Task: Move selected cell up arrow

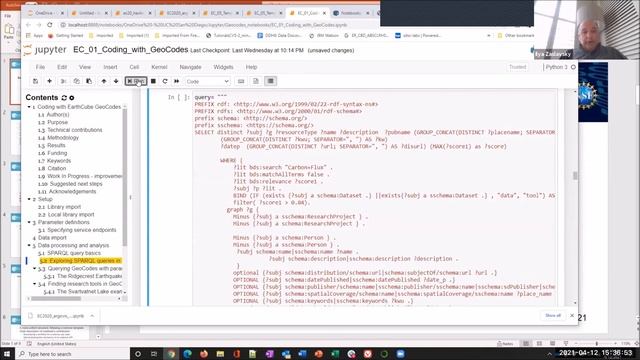Action: click(x=104, y=81)
